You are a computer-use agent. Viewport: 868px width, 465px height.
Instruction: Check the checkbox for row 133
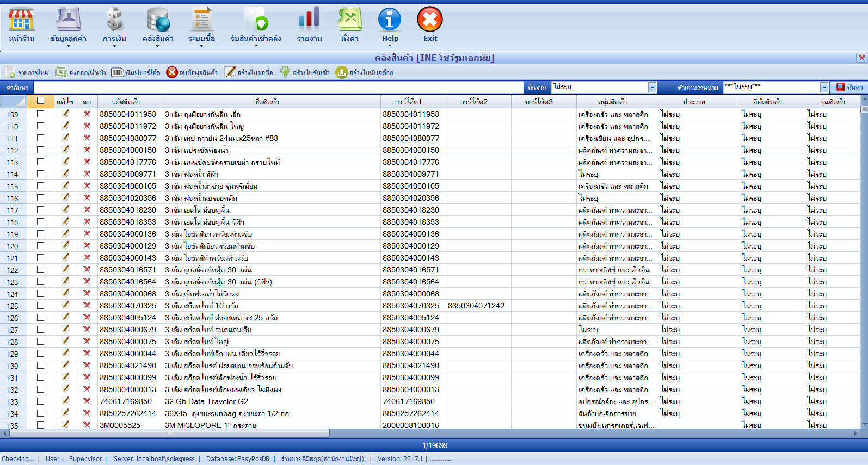pos(40,401)
